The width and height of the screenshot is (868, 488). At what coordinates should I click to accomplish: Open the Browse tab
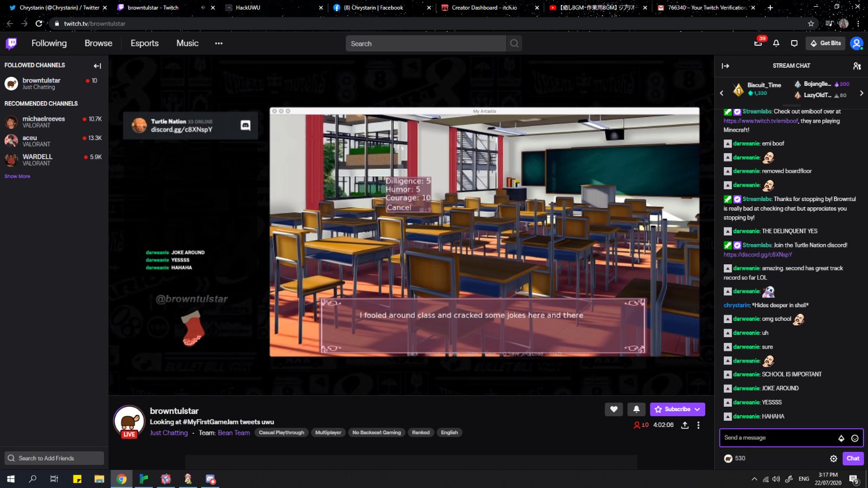point(98,43)
